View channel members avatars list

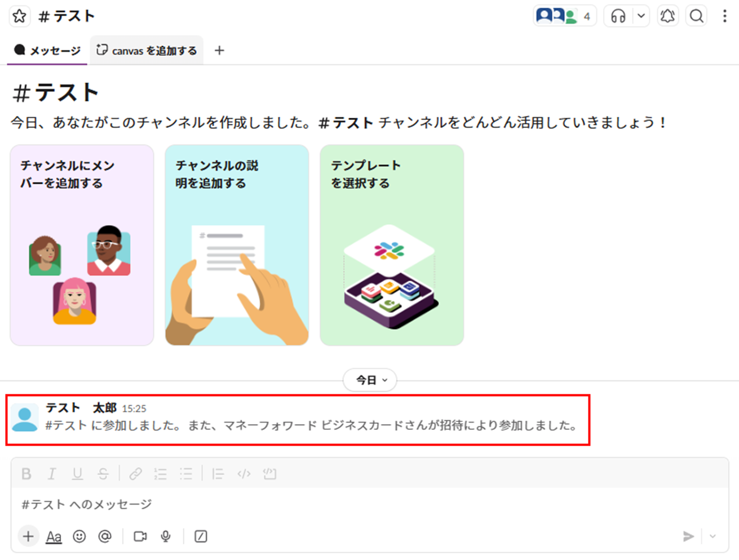pos(564,16)
